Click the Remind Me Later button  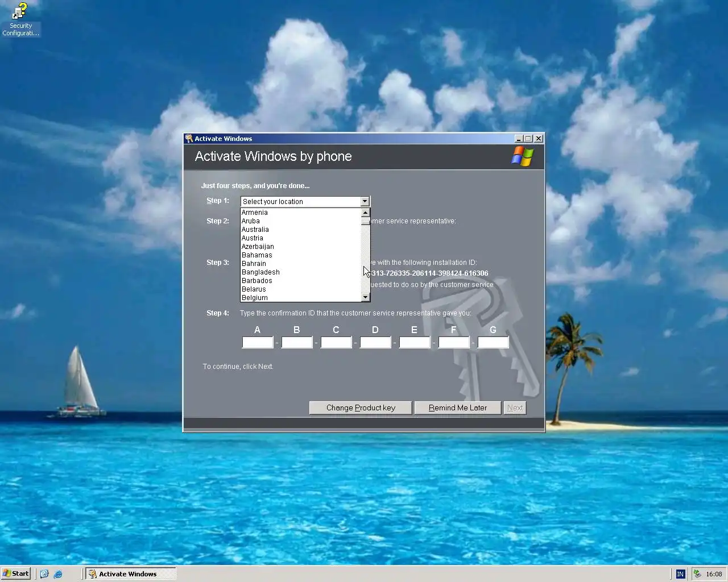(x=458, y=408)
